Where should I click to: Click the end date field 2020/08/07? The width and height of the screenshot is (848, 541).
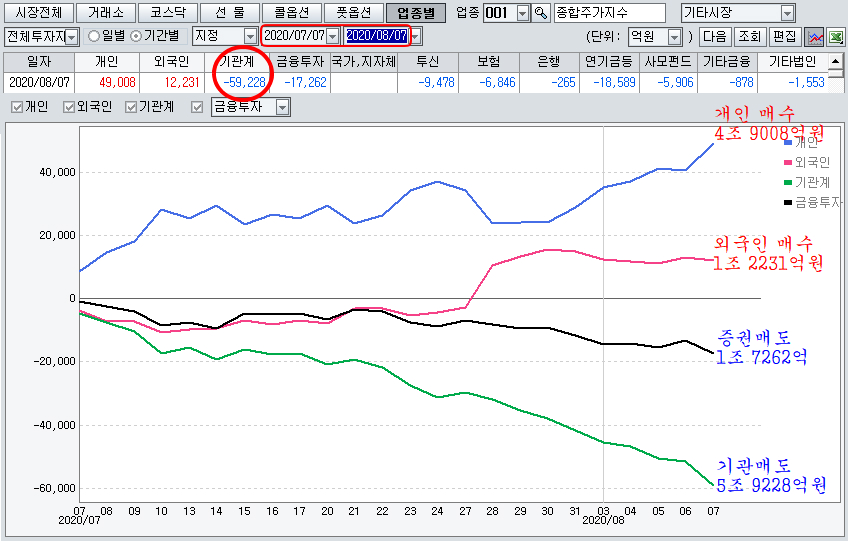click(x=375, y=37)
